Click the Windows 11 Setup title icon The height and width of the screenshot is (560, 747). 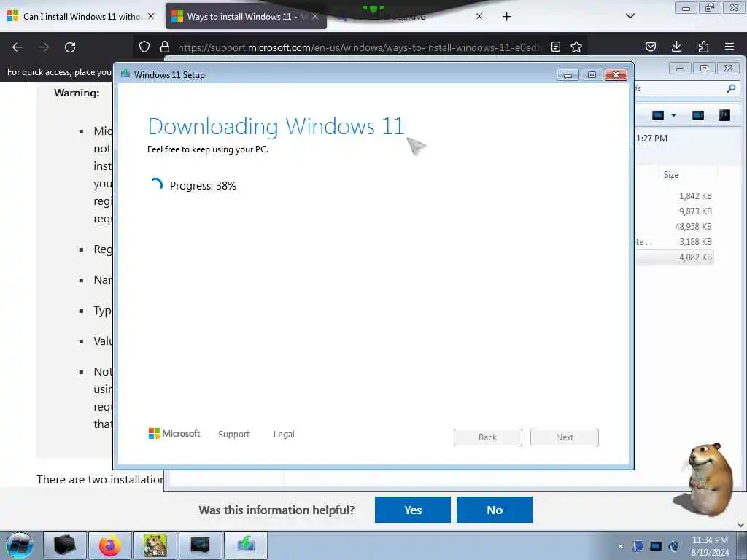[x=125, y=74]
